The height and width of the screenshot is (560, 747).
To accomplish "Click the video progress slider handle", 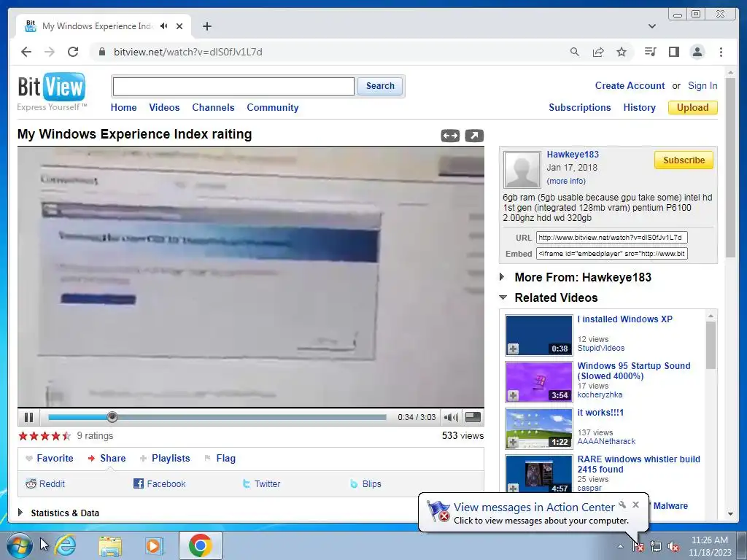I will [x=112, y=417].
